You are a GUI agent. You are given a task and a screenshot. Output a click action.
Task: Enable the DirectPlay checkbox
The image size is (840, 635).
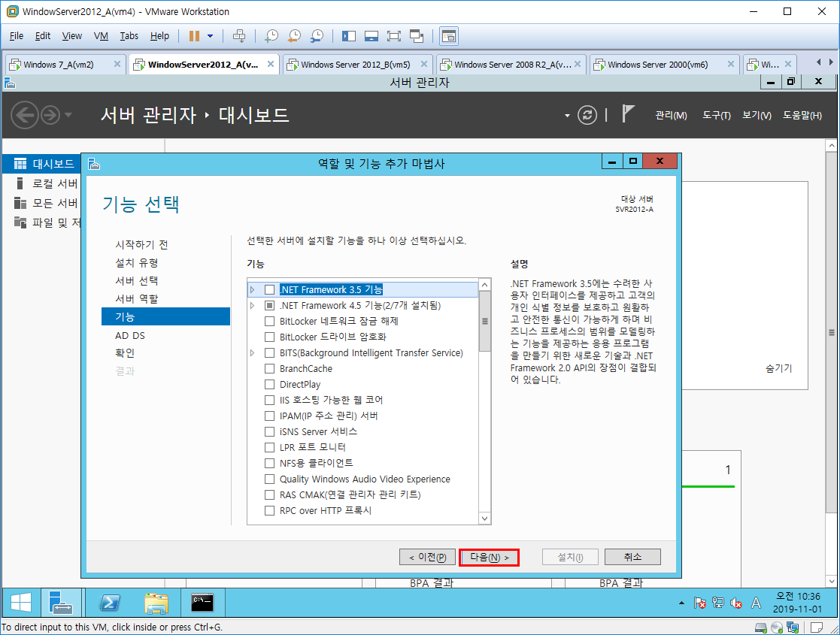click(x=269, y=385)
